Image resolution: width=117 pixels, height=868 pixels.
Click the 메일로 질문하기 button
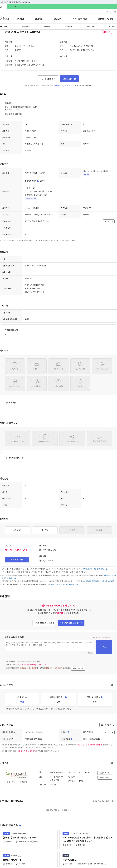[78, 669]
